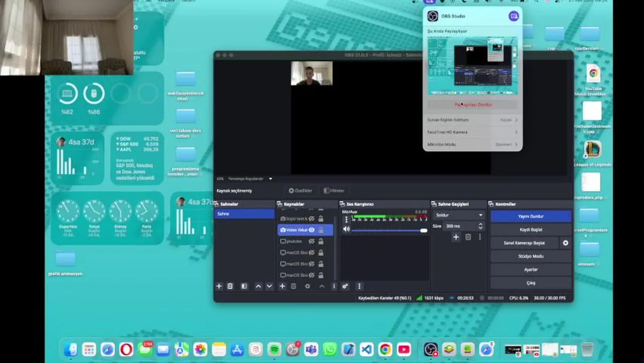Image resolution: width=644 pixels, height=363 pixels.
Task: Expand FaceTime HD Kamera option
Action: [x=472, y=132]
